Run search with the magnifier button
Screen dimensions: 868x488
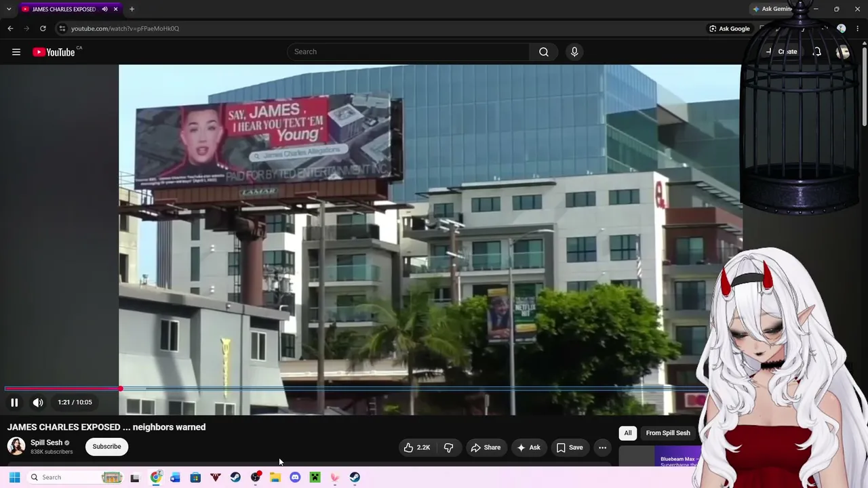[x=544, y=52]
